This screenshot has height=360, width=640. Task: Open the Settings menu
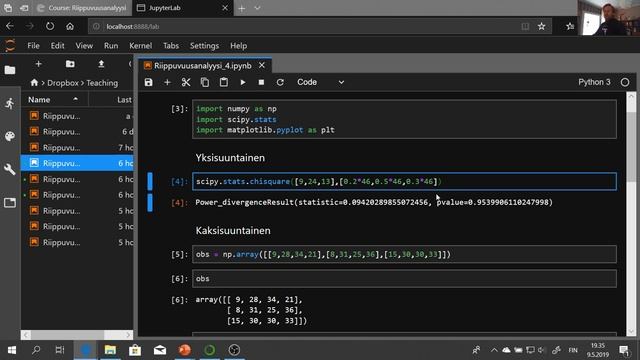(x=204, y=46)
